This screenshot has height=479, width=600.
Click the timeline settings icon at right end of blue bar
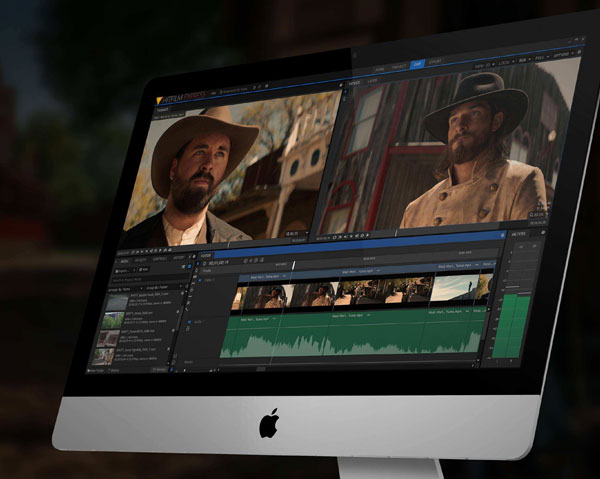(x=500, y=236)
